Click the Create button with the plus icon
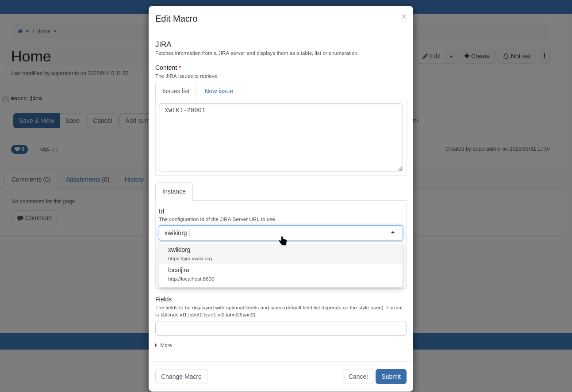Viewport: 572px width, 392px height. (x=477, y=56)
